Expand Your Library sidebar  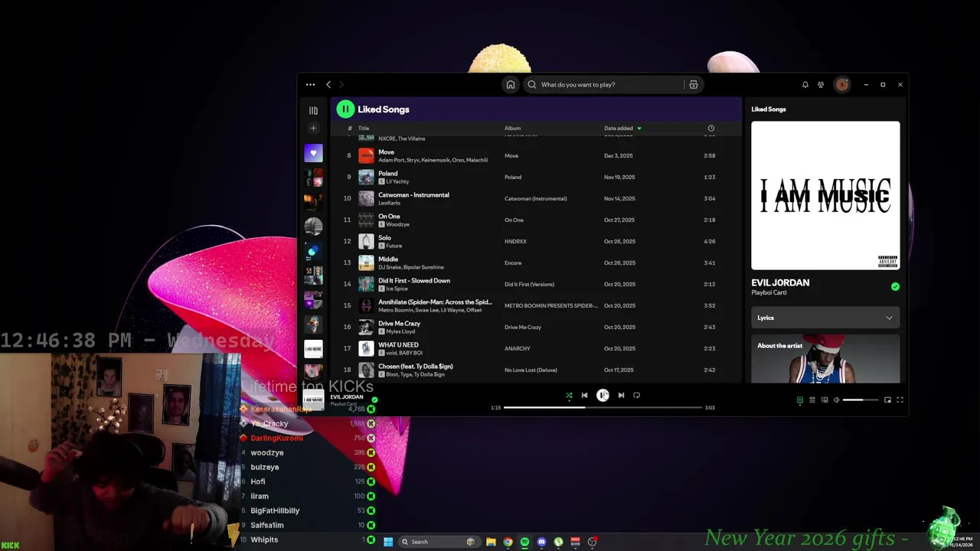click(x=313, y=111)
